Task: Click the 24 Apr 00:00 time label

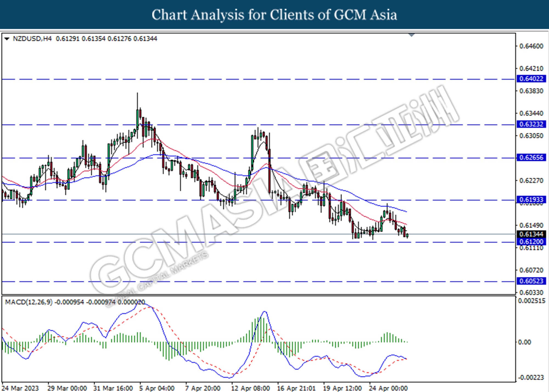Action: click(388, 388)
